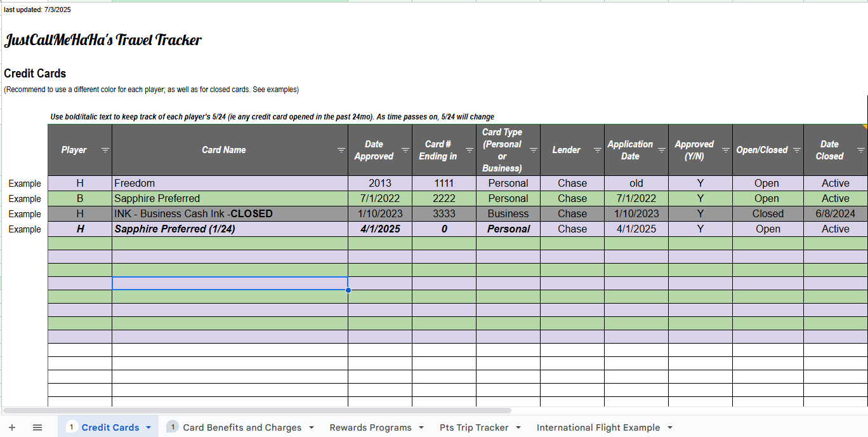The height and width of the screenshot is (437, 868).
Task: Select the 'last updated: 7/3/2025' cell
Action: (37, 10)
